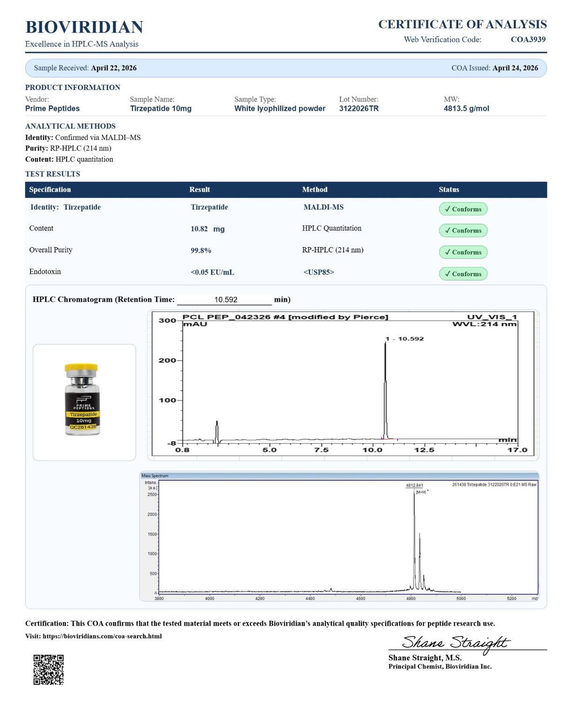This screenshot has width=563, height=728.
Task: Click the Conforms badge in Identity row
Action: [x=463, y=209]
